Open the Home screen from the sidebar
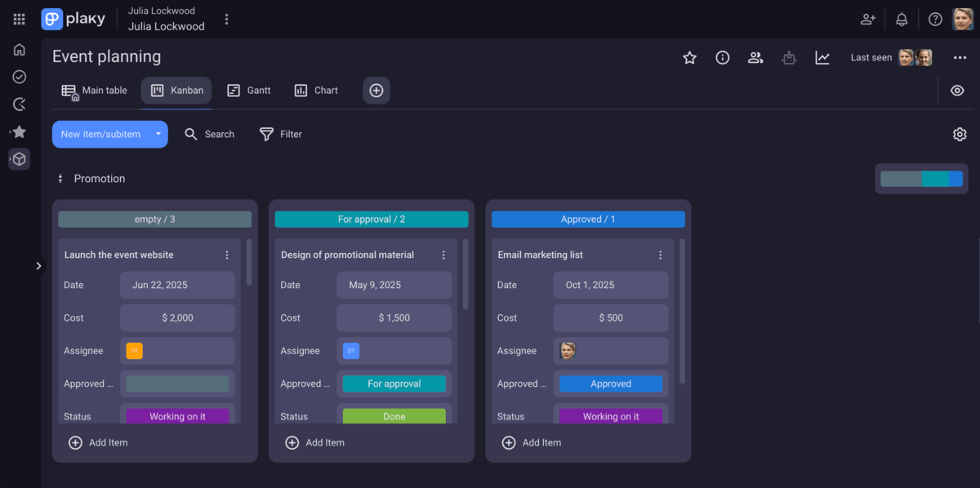Image resolution: width=980 pixels, height=488 pixels. (x=19, y=50)
